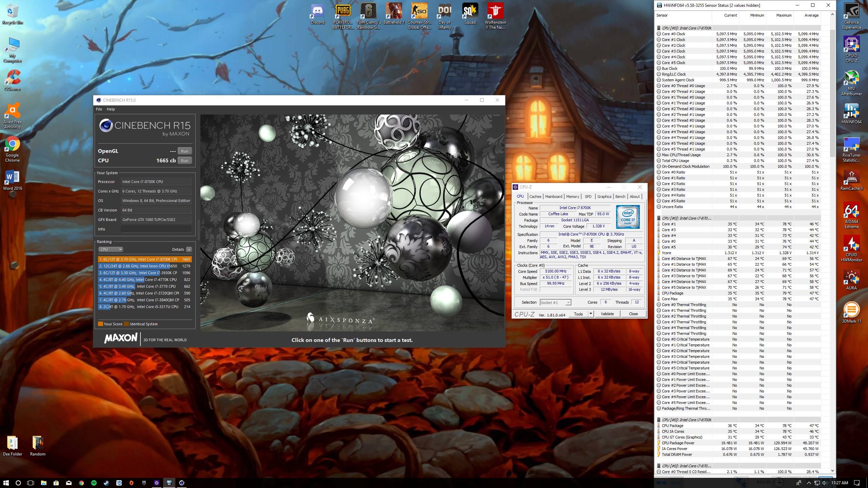Switch to the Graphics tab in CPU-Z
Screen dimensions: 868x488
click(x=604, y=197)
